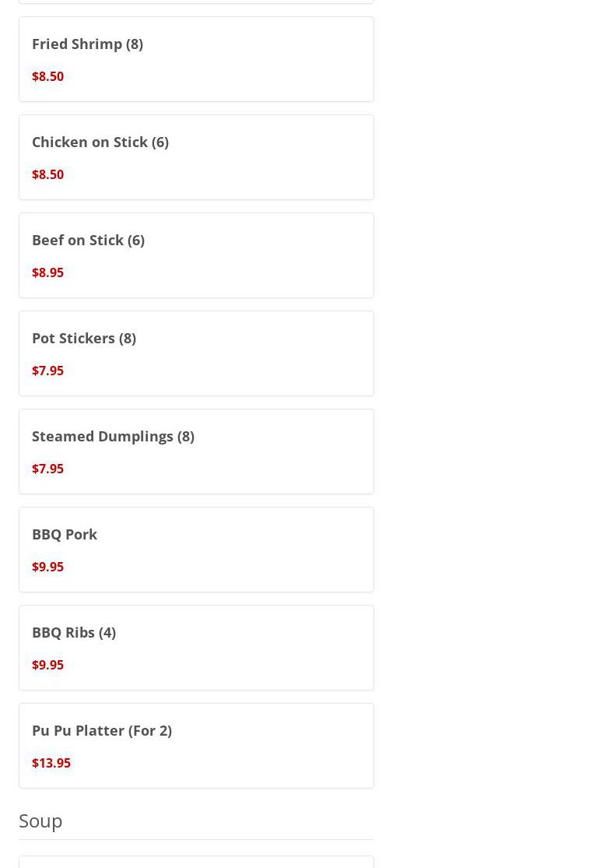
Task: Click the $9.95 price under BBQ Ribs
Action: 47,664
